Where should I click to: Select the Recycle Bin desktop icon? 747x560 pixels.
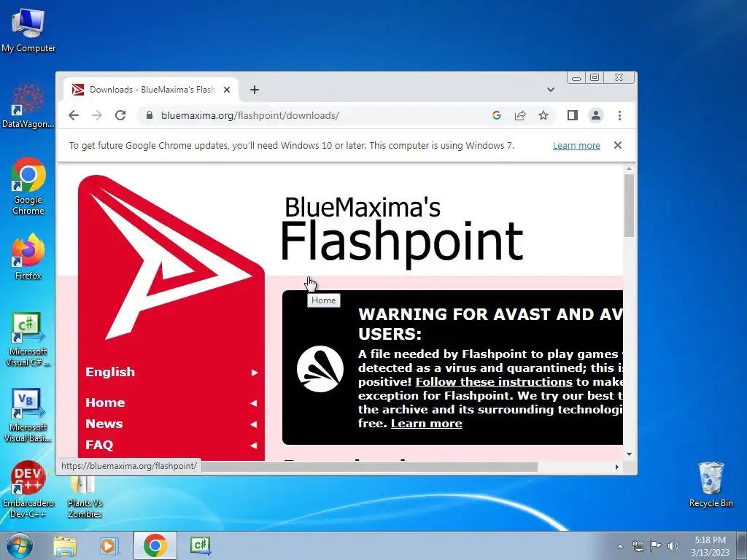(x=711, y=484)
